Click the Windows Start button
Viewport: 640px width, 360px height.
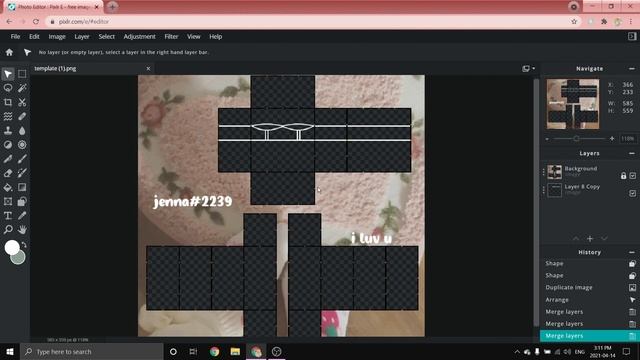click(10, 351)
